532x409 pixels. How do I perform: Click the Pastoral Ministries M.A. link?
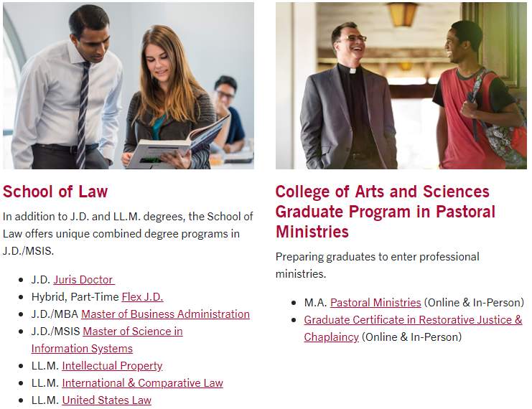click(375, 302)
